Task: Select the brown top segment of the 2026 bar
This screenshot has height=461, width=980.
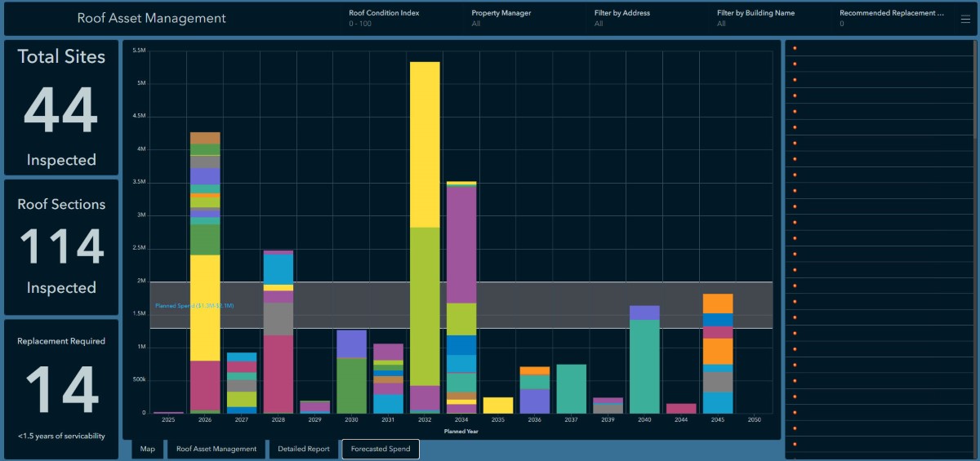Action: point(205,138)
